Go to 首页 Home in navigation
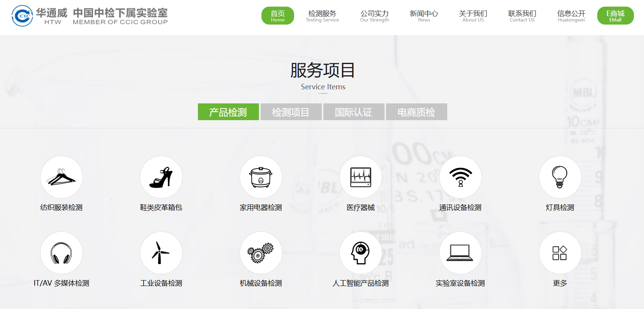Screen dimensions: 644x309 278,16
